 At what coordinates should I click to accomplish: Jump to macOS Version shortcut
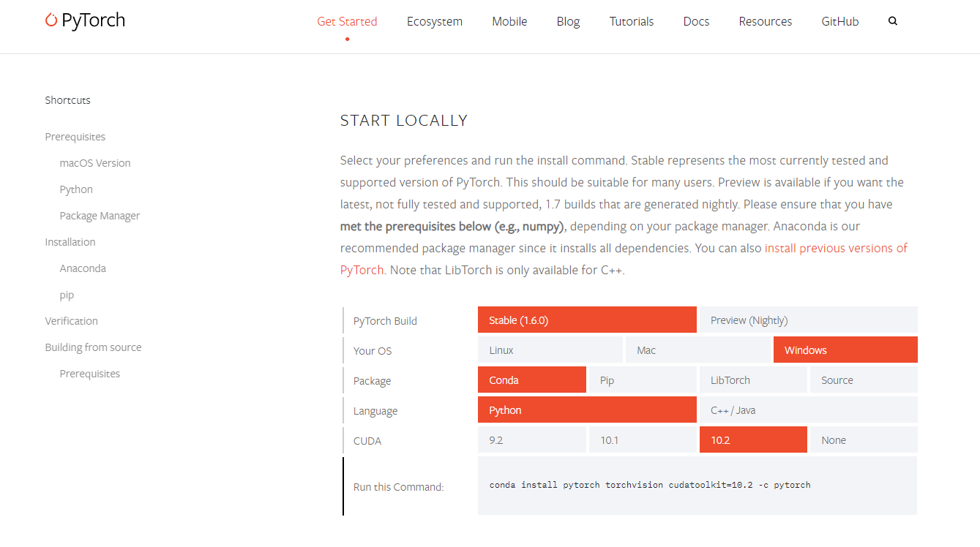click(95, 163)
